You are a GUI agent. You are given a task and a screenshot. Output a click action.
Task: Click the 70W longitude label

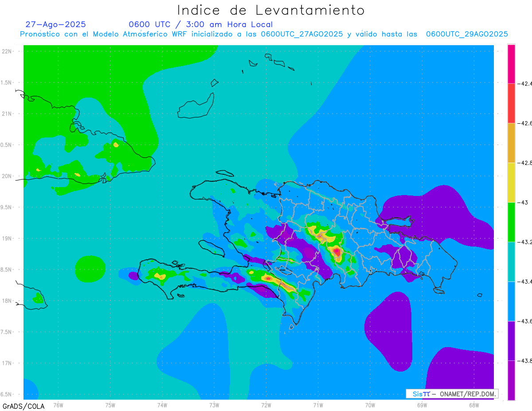[x=370, y=405]
